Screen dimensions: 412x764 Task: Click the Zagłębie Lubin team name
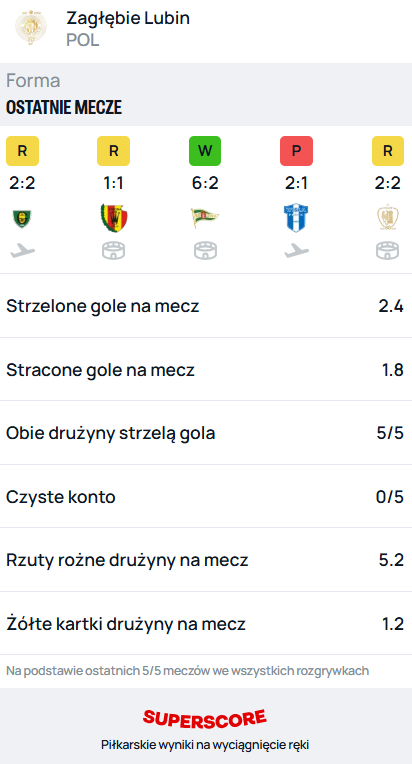128,18
